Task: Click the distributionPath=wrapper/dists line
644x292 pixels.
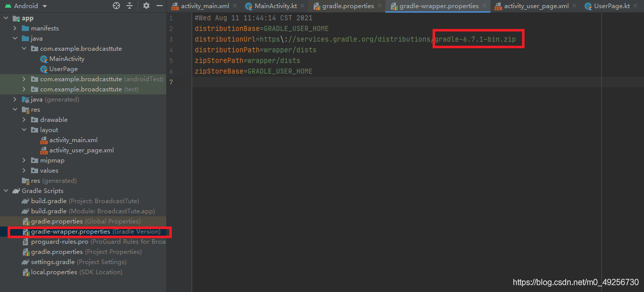Action: pyautogui.click(x=256, y=50)
